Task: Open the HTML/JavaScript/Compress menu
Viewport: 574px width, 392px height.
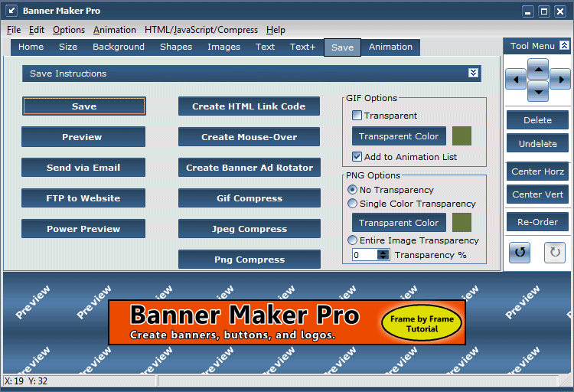Action: [x=201, y=30]
